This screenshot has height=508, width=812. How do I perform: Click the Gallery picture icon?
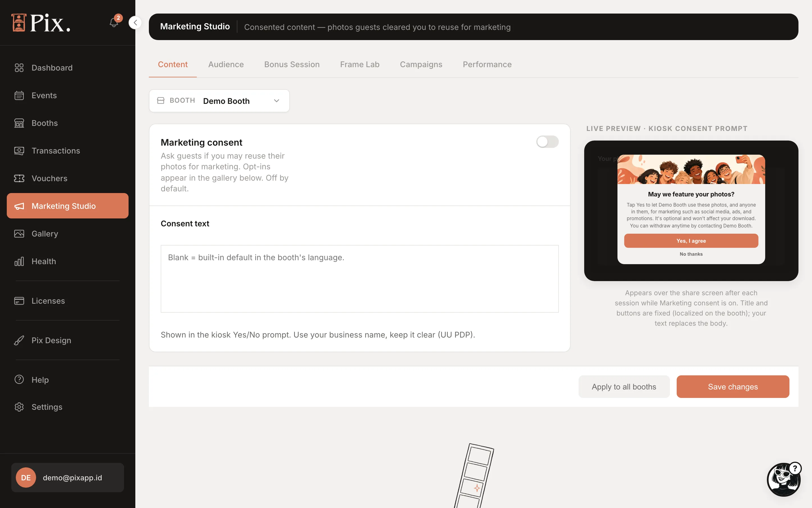pos(19,233)
